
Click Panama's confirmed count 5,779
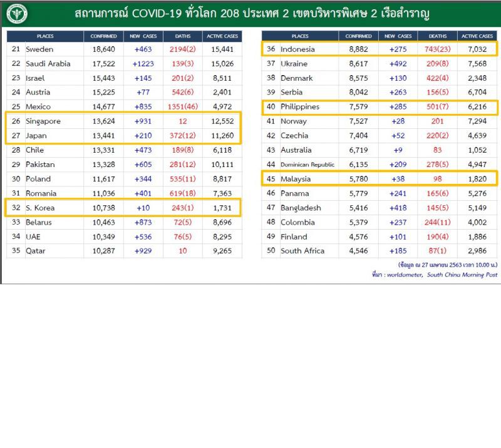[x=358, y=193]
